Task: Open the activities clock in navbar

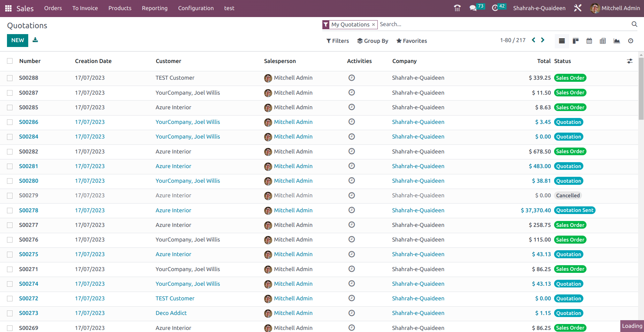Action: point(495,8)
